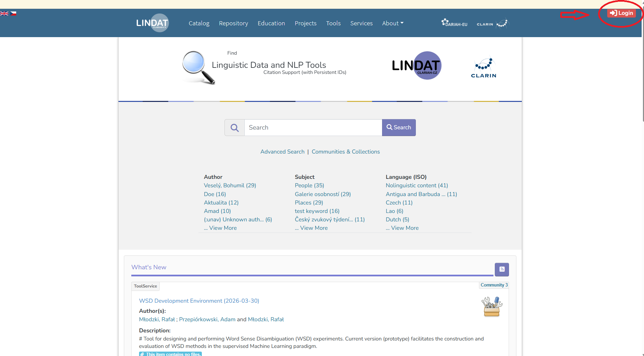Open the Tools menu item

point(333,23)
